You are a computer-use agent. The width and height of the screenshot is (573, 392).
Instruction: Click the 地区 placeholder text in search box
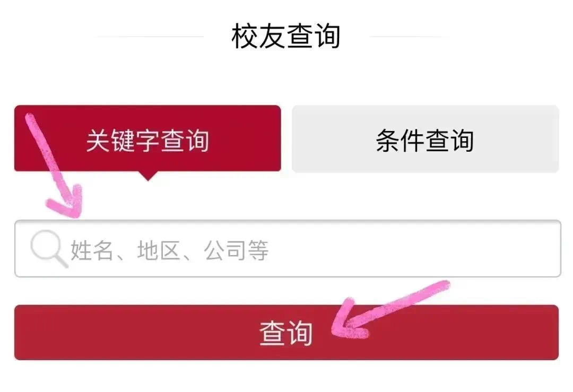pos(159,250)
